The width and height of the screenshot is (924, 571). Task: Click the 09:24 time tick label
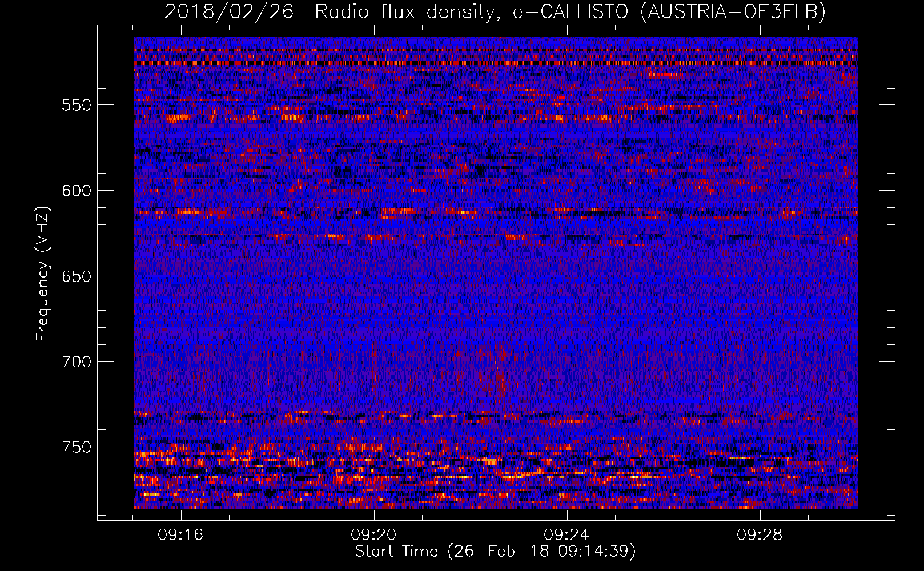coord(567,535)
